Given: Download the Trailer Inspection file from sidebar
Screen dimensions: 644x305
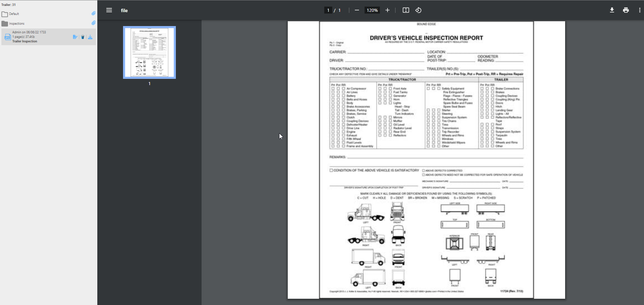Looking at the screenshot, I should click(90, 37).
